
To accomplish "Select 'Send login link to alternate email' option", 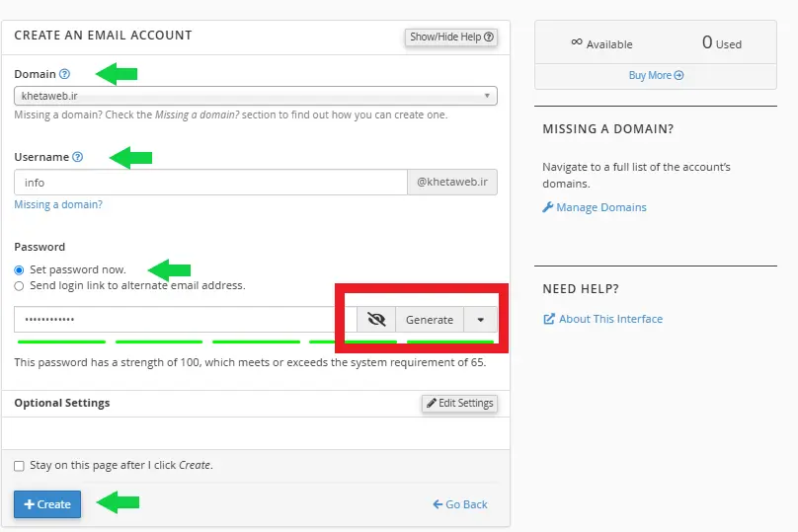I will pos(19,286).
